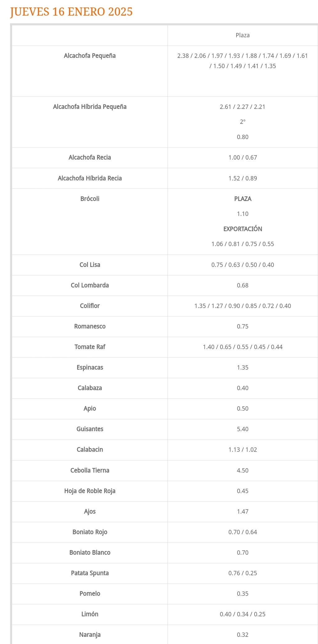Click the Alcachofa Recia price 1.00 / 0.67
This screenshot has width=318, height=644.
[x=242, y=157]
